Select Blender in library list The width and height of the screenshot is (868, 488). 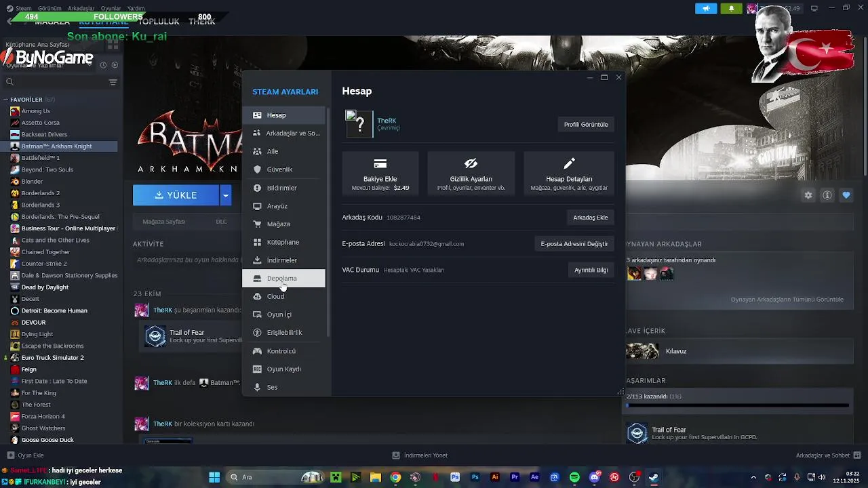pyautogui.click(x=32, y=182)
